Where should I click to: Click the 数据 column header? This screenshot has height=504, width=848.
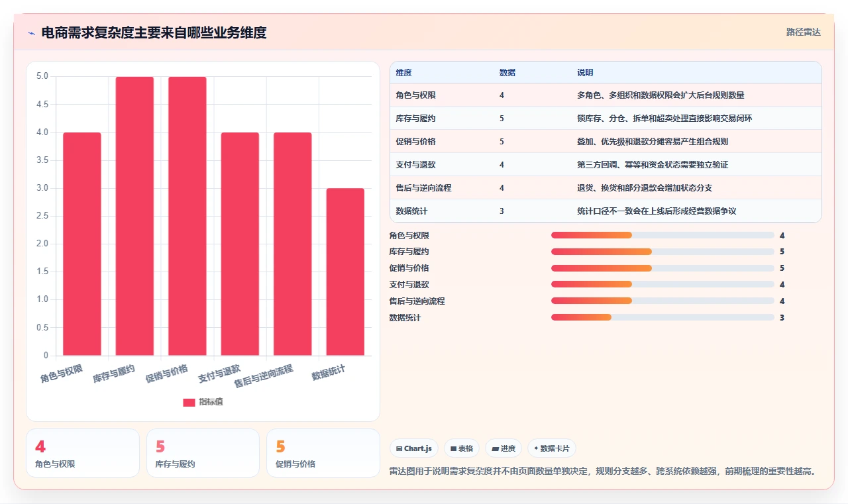[507, 73]
